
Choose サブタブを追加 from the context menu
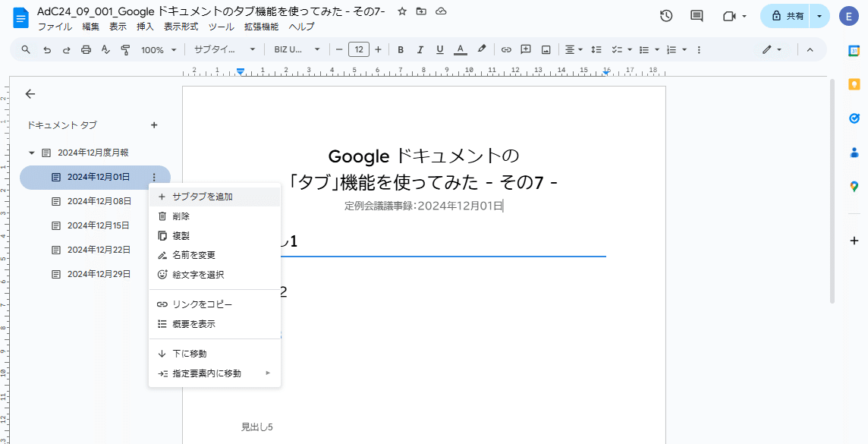click(215, 197)
